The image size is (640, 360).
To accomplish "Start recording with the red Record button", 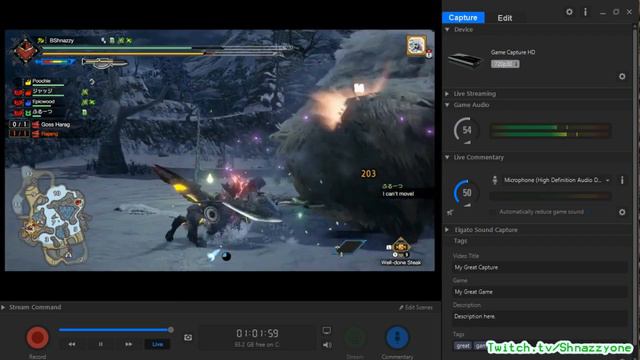I will click(37, 337).
